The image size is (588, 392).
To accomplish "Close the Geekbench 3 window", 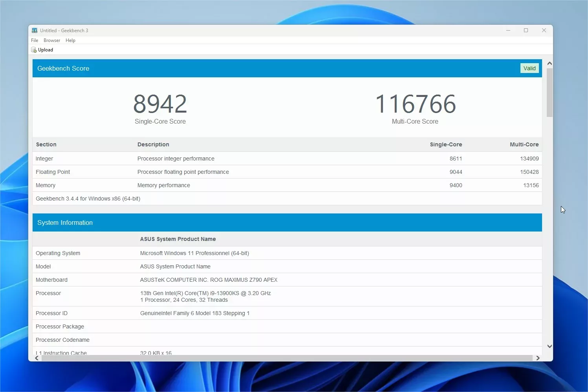I will click(544, 31).
